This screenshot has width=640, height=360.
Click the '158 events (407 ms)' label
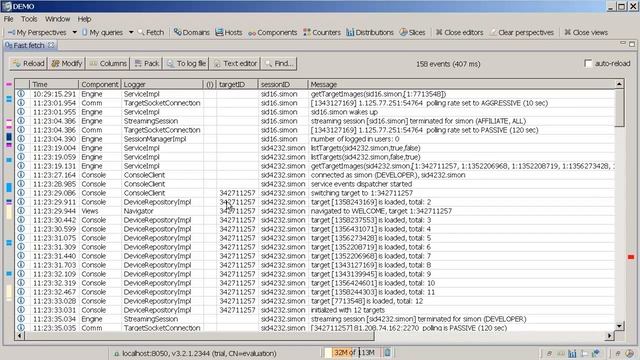448,64
